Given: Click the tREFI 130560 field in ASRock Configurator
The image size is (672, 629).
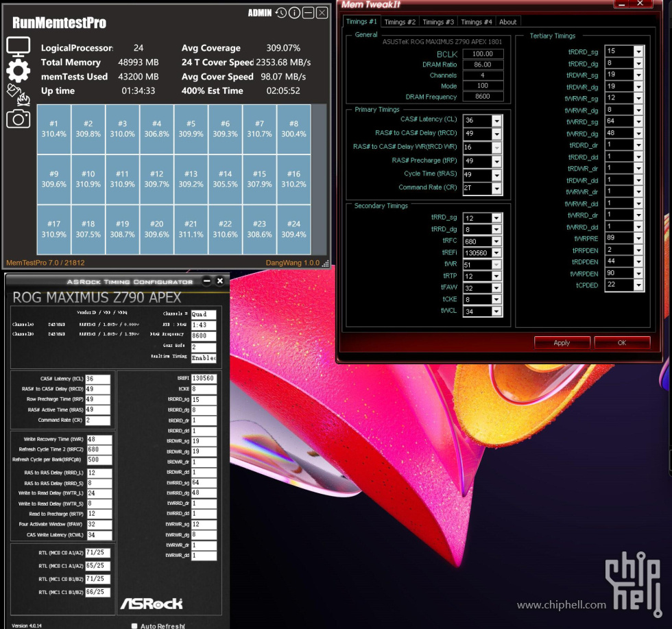Looking at the screenshot, I should click(x=204, y=378).
